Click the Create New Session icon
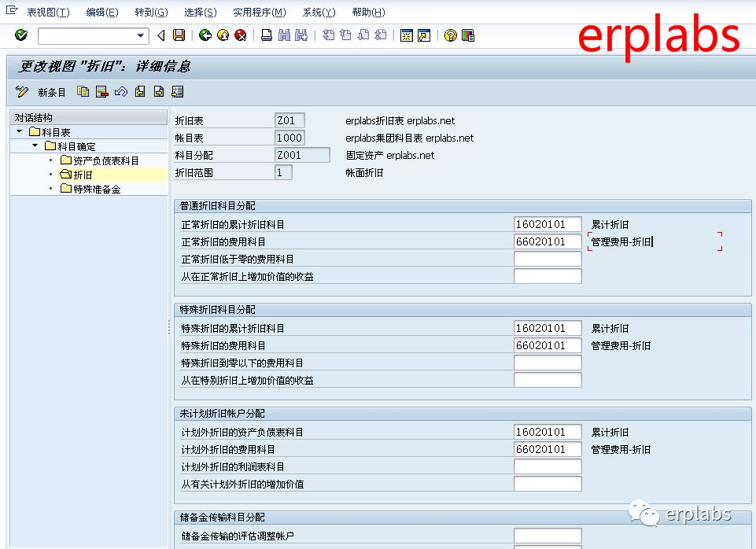Screen dimensions: 756x549 (x=407, y=35)
